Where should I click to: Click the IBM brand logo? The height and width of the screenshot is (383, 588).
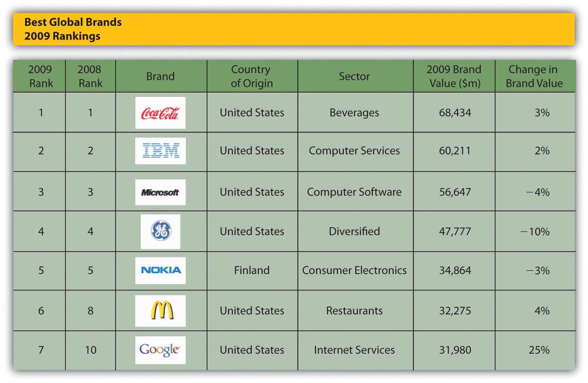(160, 151)
